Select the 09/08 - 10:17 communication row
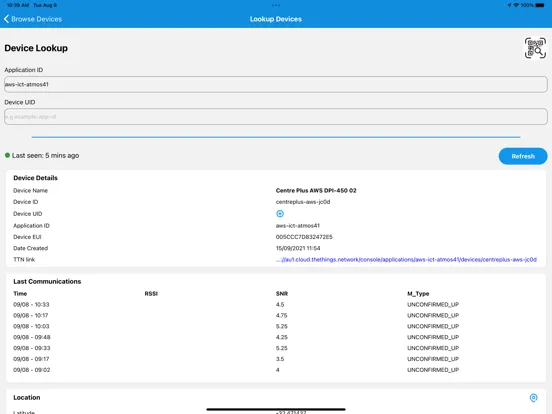 (x=276, y=315)
